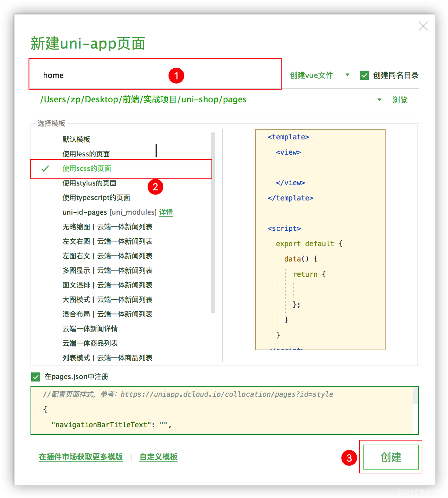
Task: Click the navigationBarTitleText config line
Action: click(x=111, y=424)
